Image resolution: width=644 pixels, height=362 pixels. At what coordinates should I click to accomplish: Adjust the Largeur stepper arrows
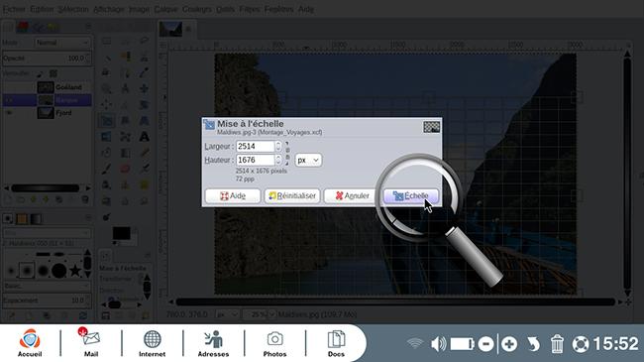[x=278, y=146]
